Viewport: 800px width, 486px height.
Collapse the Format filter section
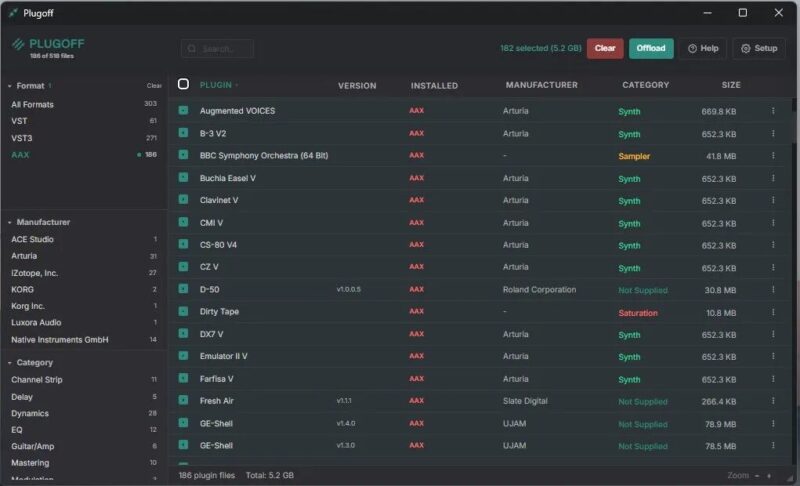tap(10, 86)
